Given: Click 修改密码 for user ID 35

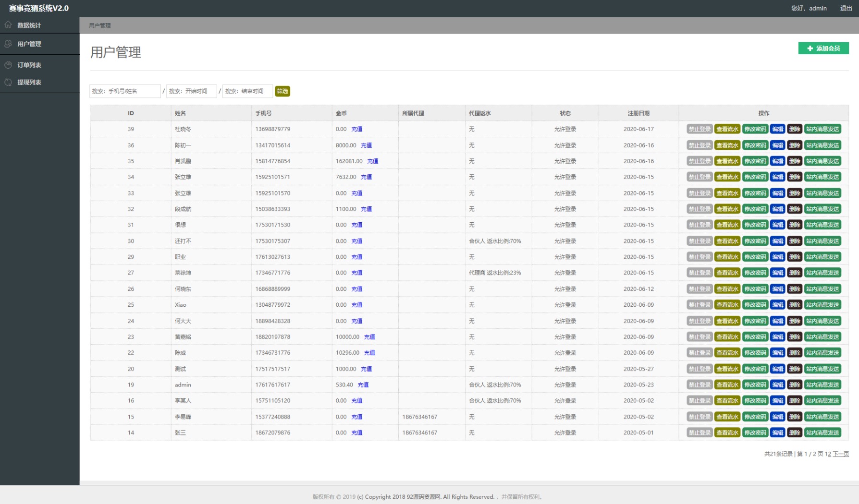Looking at the screenshot, I should (x=755, y=161).
